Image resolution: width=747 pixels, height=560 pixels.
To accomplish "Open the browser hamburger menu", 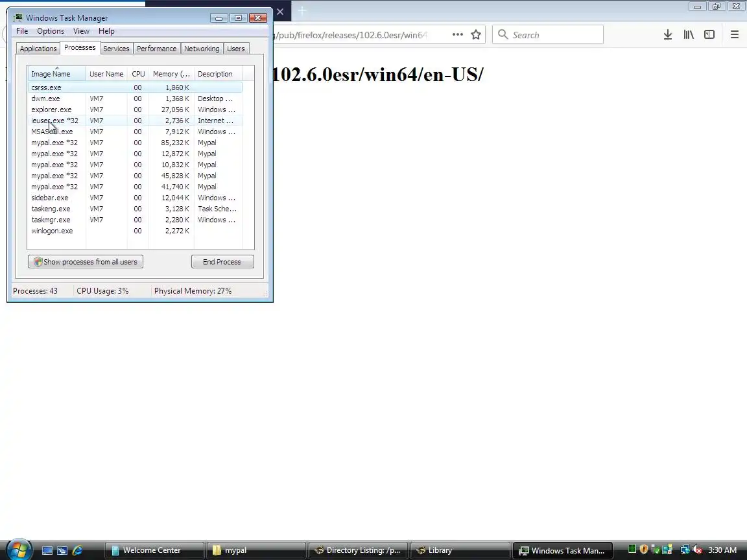I will (x=735, y=34).
